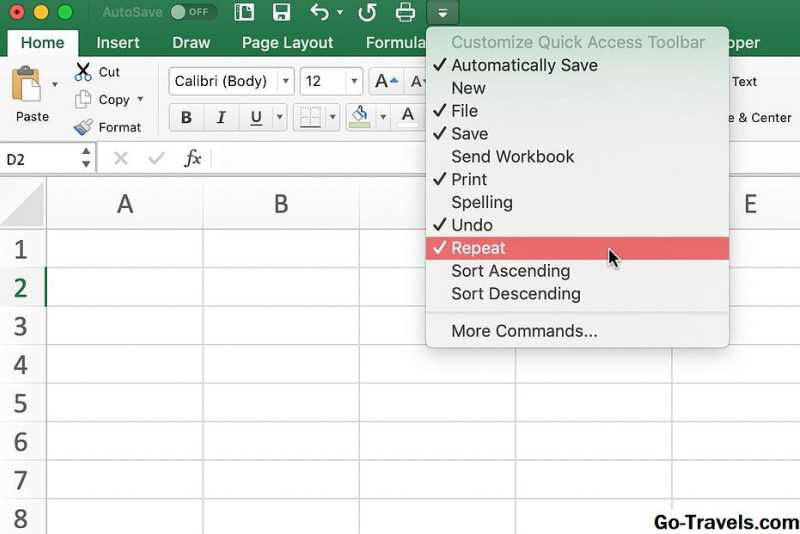Switch to the Formulas tab
Image resolution: width=800 pixels, height=534 pixels.
395,43
